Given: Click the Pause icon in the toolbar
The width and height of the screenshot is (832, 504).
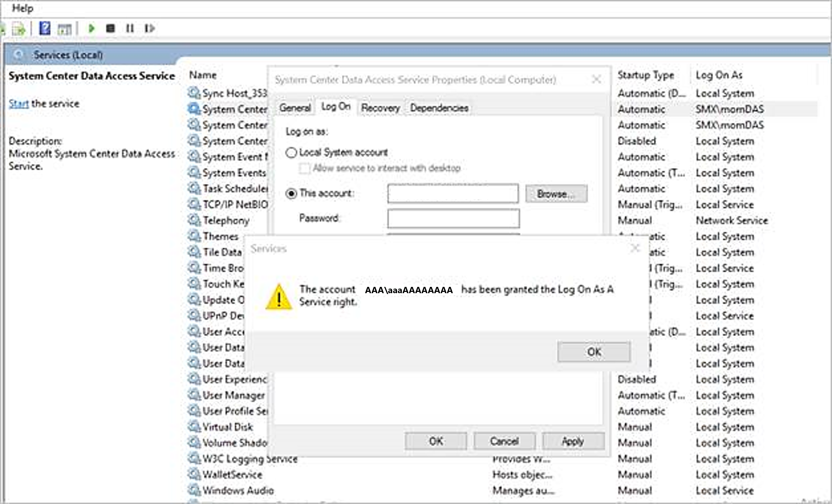Looking at the screenshot, I should pyautogui.click(x=130, y=29).
